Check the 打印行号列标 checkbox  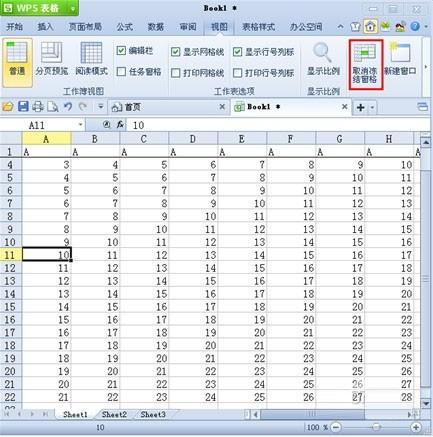pyautogui.click(x=237, y=73)
